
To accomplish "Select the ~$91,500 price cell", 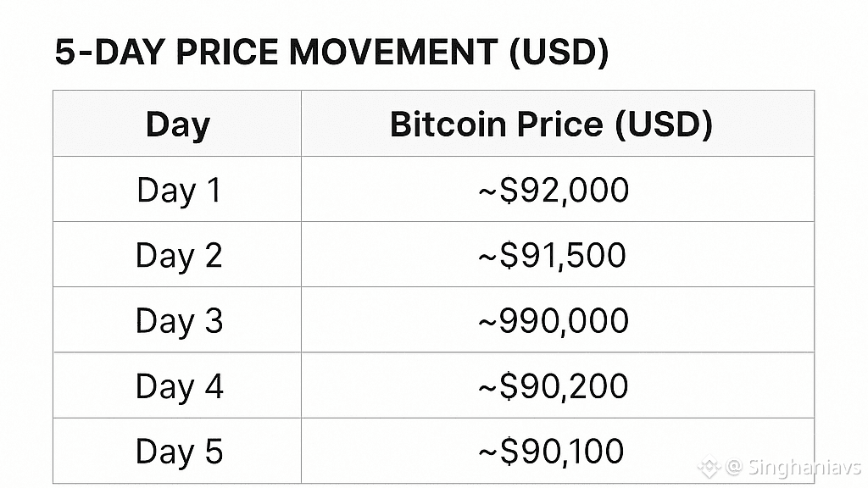I will (552, 255).
